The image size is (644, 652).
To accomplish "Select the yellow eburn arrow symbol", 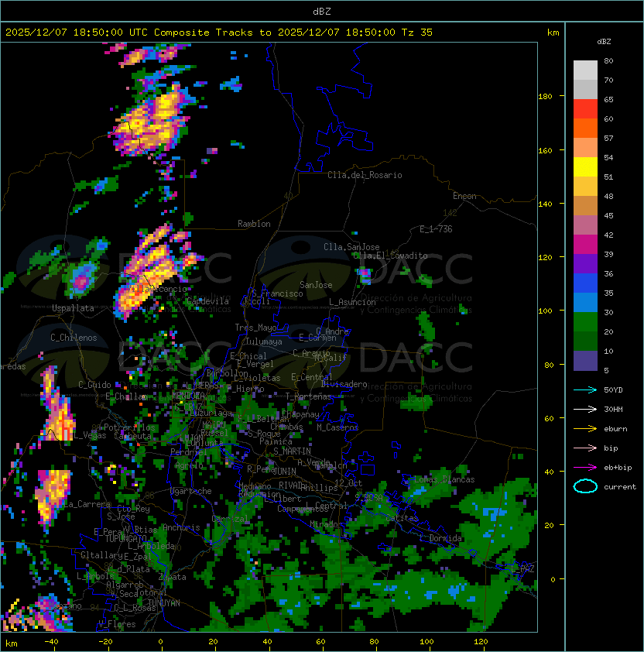I will [585, 429].
